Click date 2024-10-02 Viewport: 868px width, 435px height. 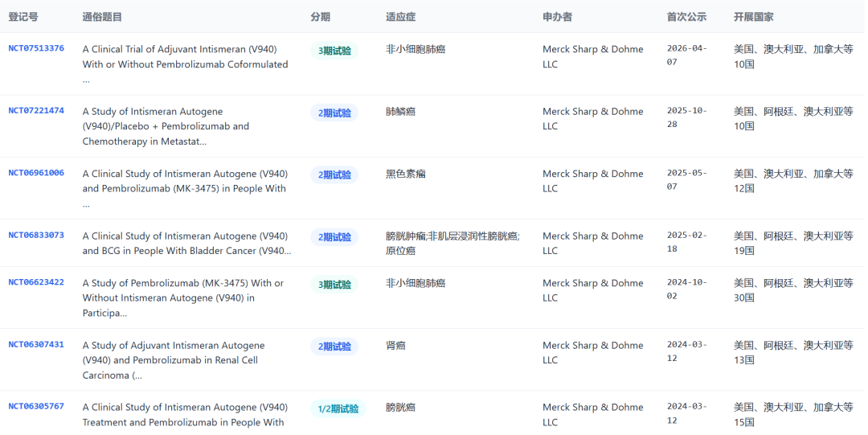tap(686, 289)
